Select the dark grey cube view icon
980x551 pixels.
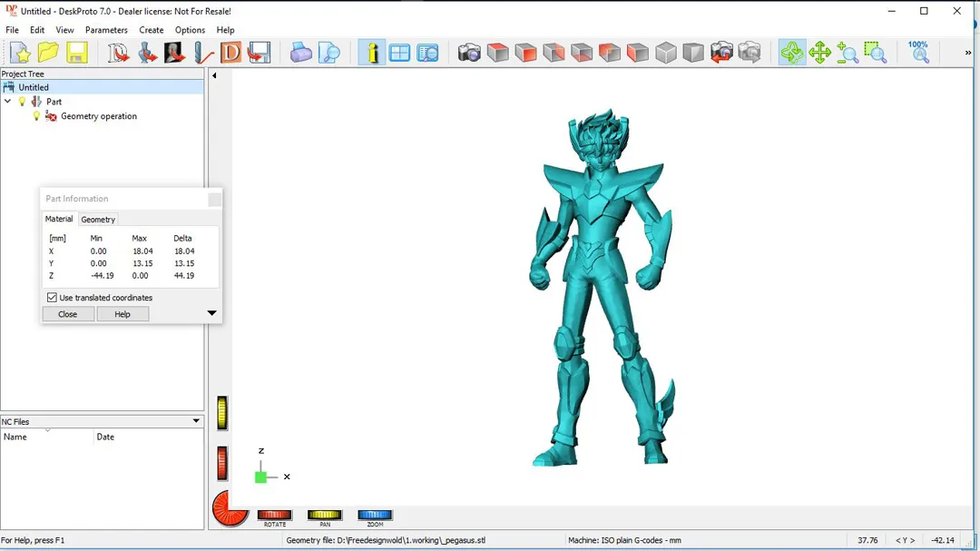693,53
